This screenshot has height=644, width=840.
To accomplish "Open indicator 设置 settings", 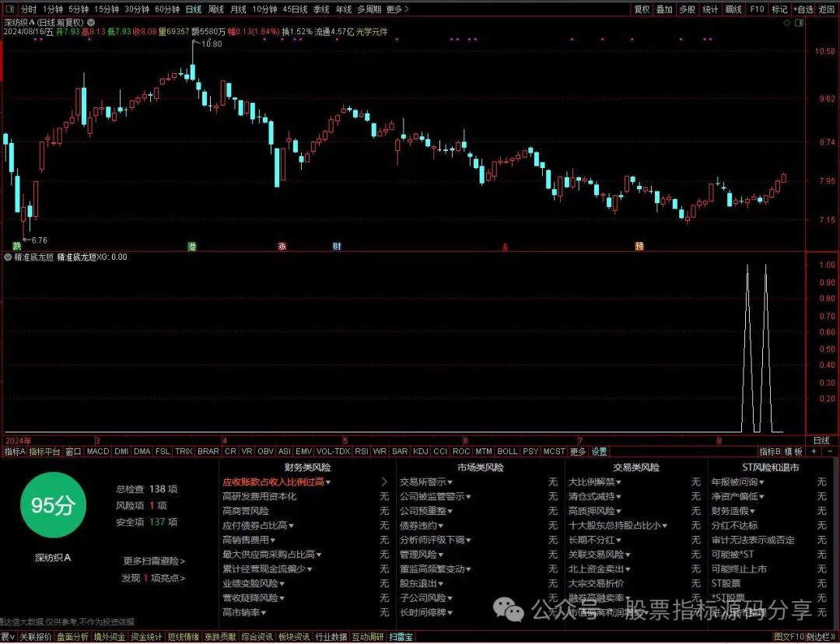I will tap(599, 452).
